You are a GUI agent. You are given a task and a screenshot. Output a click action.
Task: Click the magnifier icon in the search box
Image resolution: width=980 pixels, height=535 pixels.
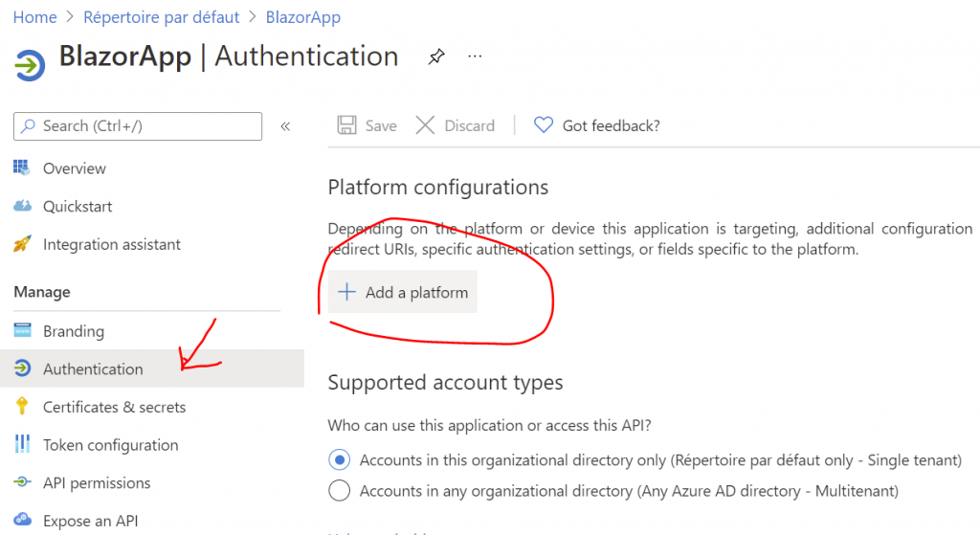[x=28, y=126]
